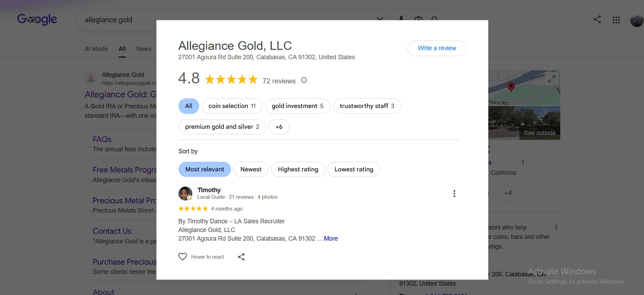
Task: Click the heart react icon under the review
Action: pos(183,257)
